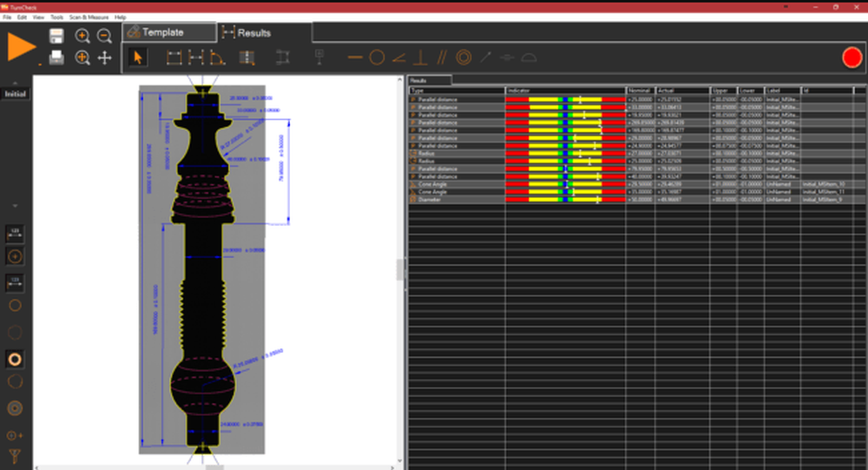The width and height of the screenshot is (868, 470).
Task: Click the circle-plus sidebar icon
Action: pos(15,435)
